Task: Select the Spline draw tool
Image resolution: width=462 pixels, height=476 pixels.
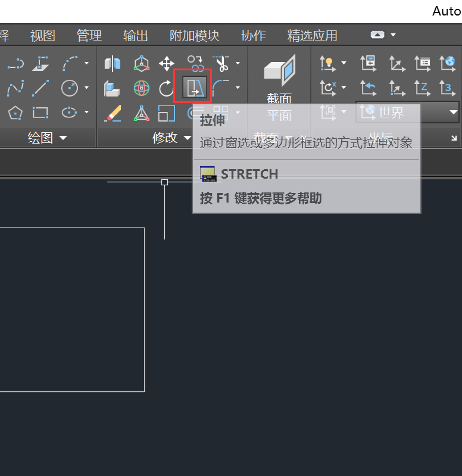Action: coord(15,88)
